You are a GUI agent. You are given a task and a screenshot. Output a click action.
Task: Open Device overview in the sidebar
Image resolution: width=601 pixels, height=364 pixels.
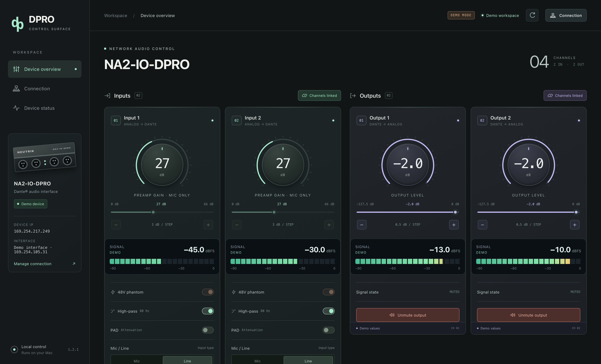(45, 69)
